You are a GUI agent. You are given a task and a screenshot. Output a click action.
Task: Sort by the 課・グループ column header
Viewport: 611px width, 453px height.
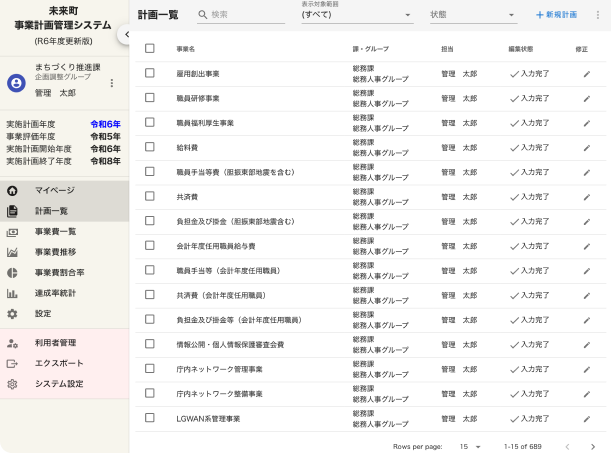pos(371,49)
